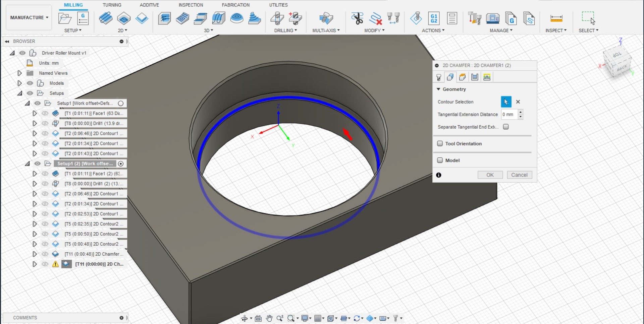The height and width of the screenshot is (324, 644).
Task: Open the Generate Toolpath action icon
Action: pyautogui.click(x=416, y=18)
